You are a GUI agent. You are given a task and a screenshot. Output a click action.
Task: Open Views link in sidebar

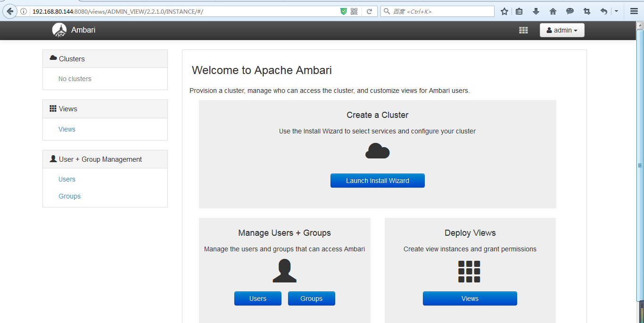pyautogui.click(x=67, y=129)
